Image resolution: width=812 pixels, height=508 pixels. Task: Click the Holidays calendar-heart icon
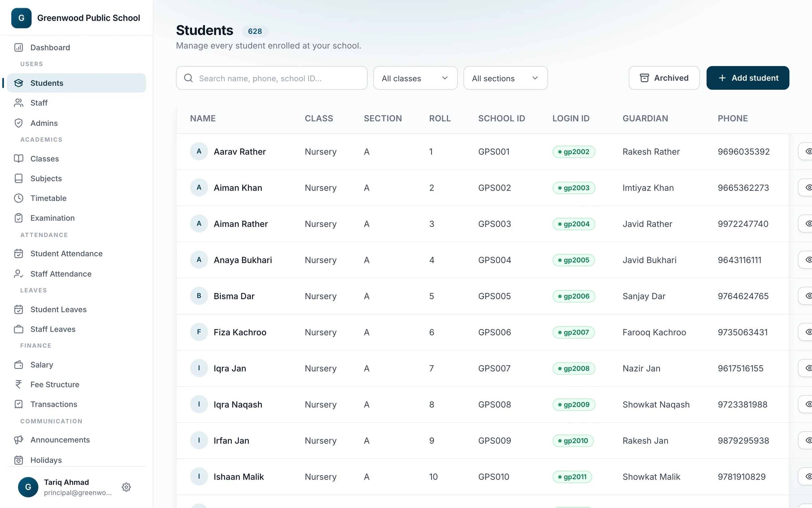19,460
